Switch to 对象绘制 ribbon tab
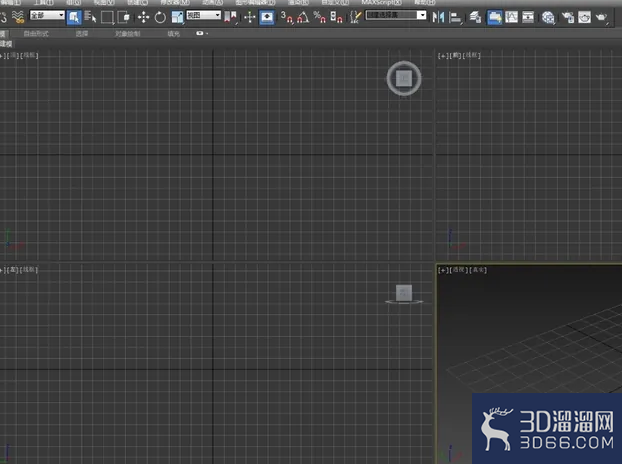Viewport: 622px width, 464px height. pyautogui.click(x=127, y=34)
